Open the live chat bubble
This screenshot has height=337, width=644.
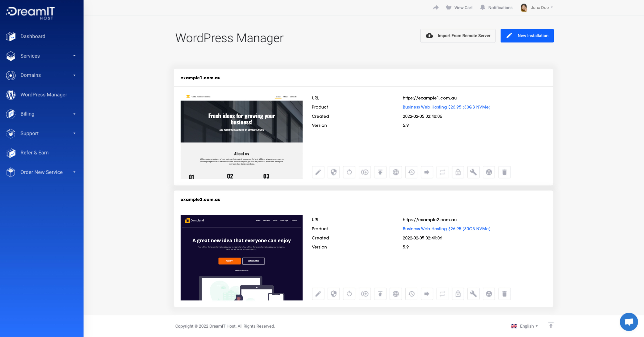point(628,322)
